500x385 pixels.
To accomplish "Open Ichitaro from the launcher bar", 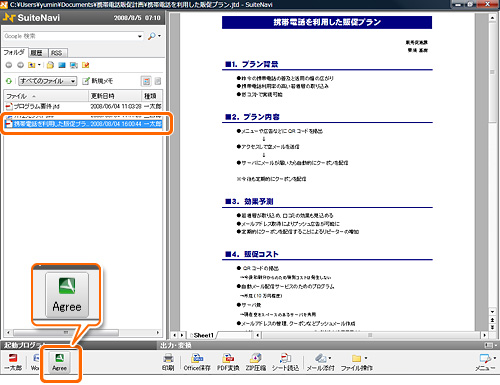I will tap(13, 362).
